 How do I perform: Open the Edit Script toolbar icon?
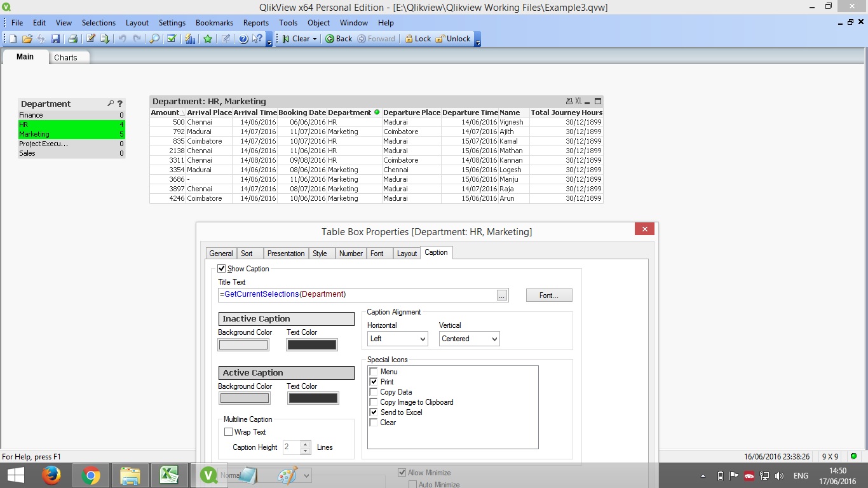point(91,39)
